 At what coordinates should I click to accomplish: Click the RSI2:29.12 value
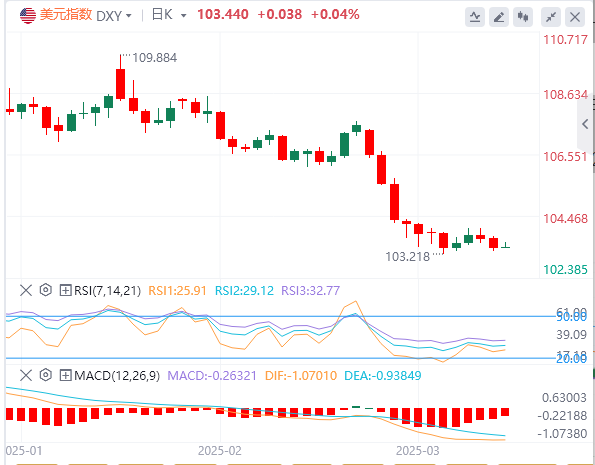point(244,291)
